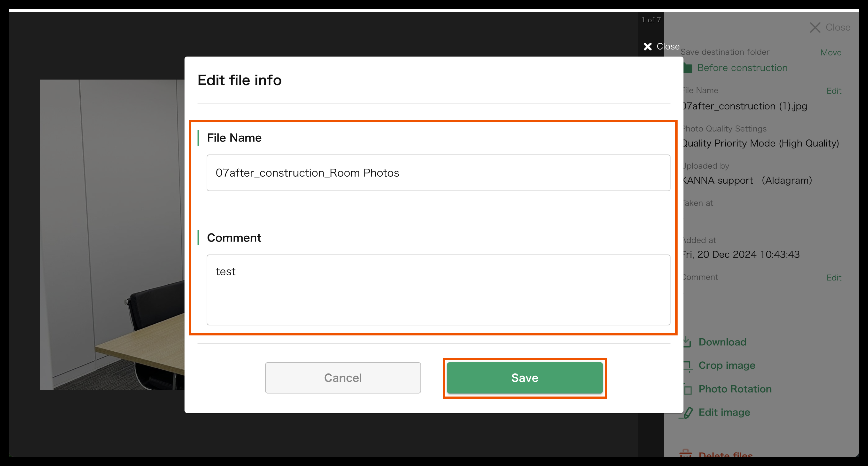The image size is (868, 466).
Task: Click the Download text link
Action: [x=722, y=342]
